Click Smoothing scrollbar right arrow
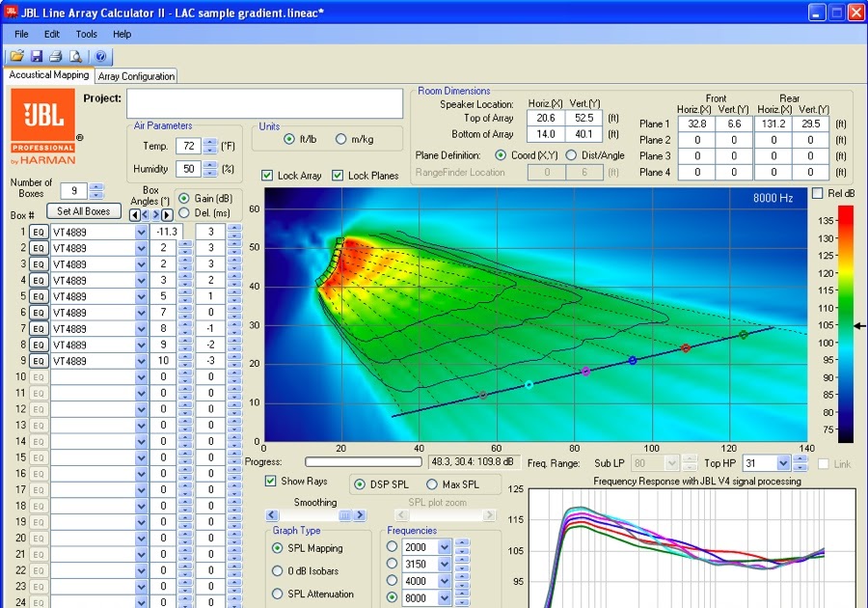Screen dimensions: 868x608 [x=360, y=515]
